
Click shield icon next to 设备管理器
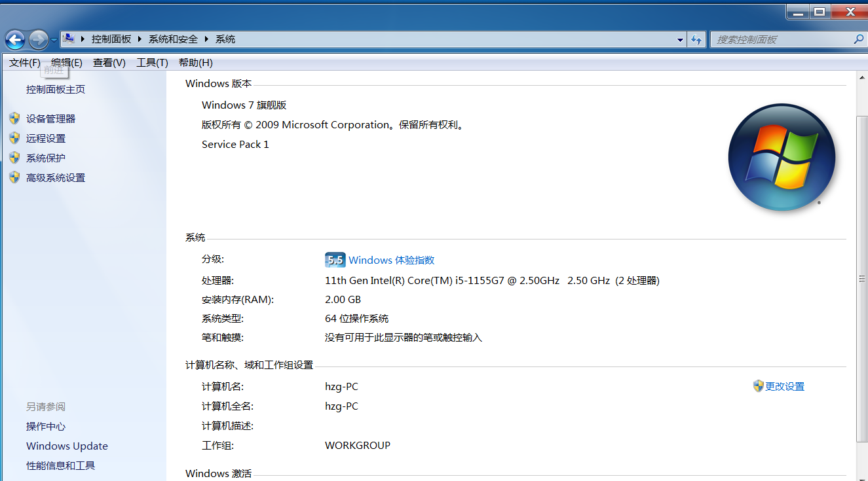(x=14, y=118)
